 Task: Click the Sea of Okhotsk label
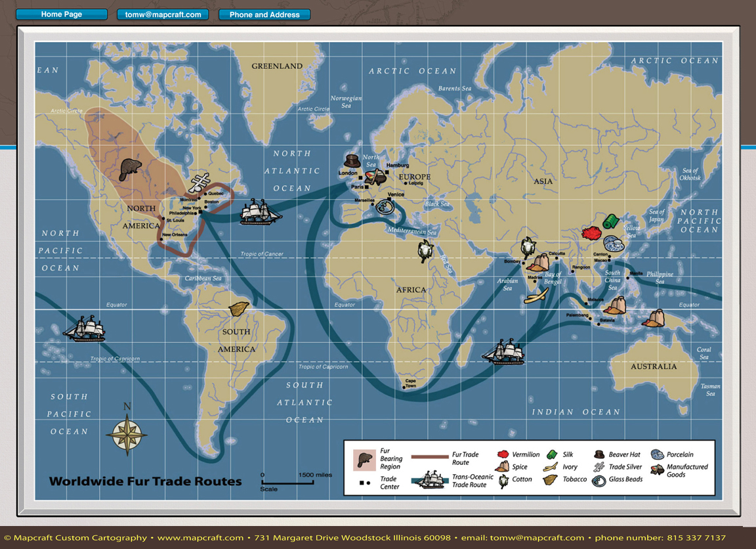click(690, 174)
